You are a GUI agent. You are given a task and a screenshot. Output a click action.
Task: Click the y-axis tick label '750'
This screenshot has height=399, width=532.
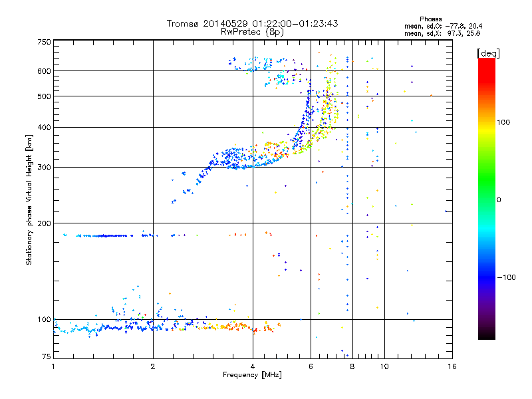pos(44,42)
